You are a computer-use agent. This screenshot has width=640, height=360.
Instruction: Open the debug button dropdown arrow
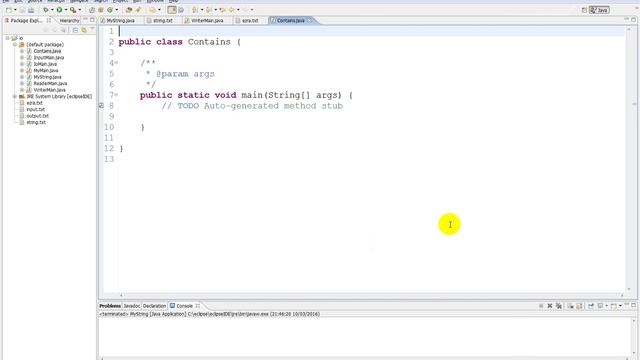pos(52,10)
